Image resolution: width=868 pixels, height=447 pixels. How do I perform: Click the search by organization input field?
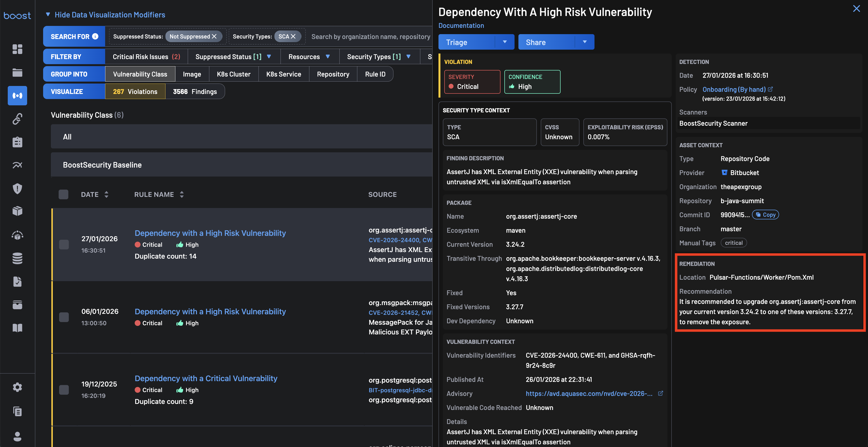(x=371, y=36)
